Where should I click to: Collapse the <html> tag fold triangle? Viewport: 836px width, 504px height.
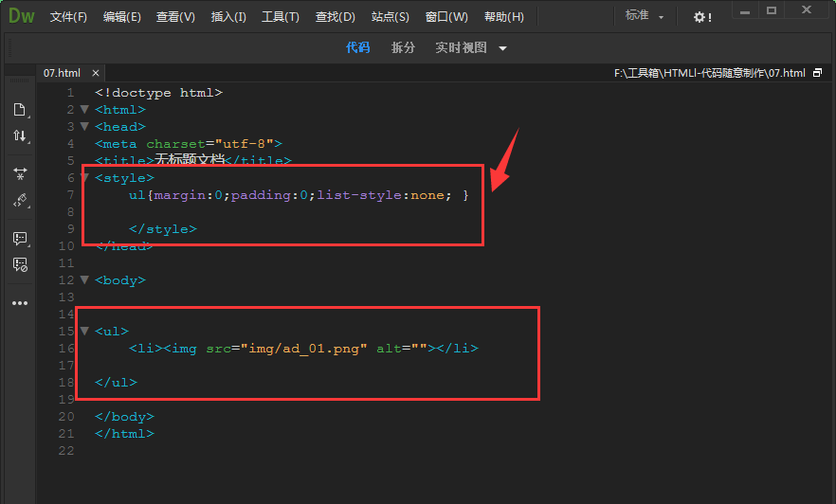(84, 110)
